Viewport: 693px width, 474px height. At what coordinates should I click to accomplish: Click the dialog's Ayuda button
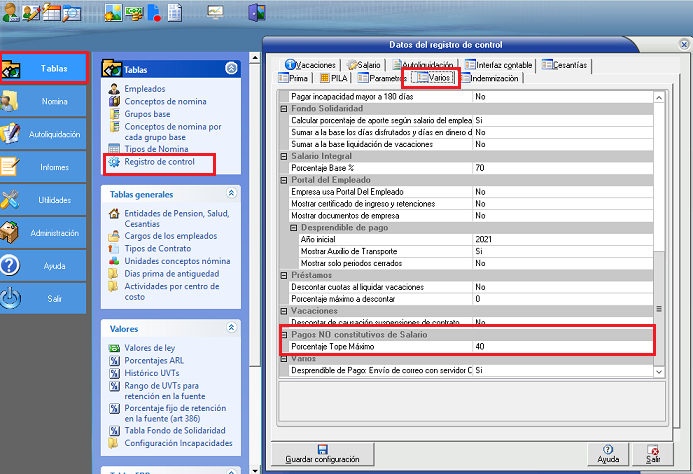[x=608, y=453]
